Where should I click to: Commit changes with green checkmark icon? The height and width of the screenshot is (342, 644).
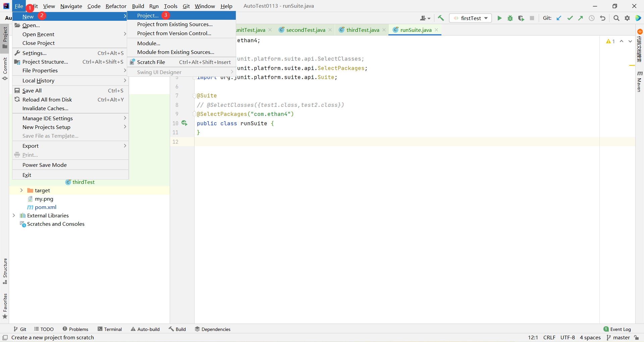(570, 18)
